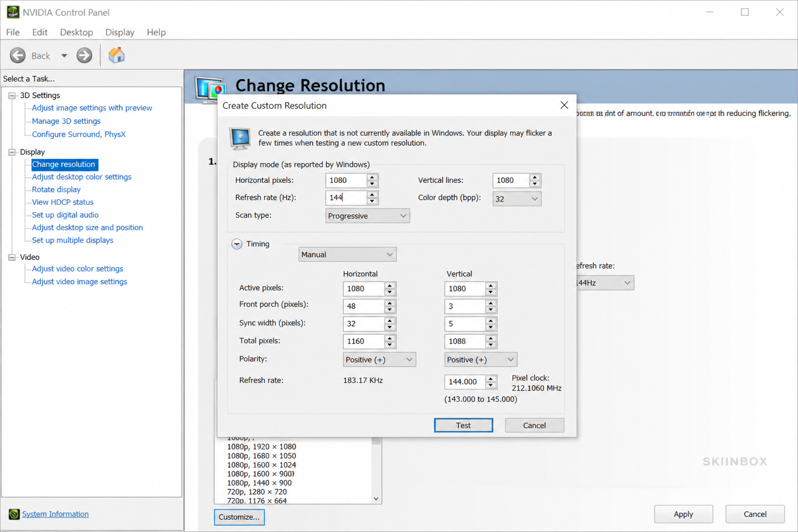Image resolution: width=798 pixels, height=532 pixels.
Task: Collapse the Timing section expander
Action: point(237,244)
